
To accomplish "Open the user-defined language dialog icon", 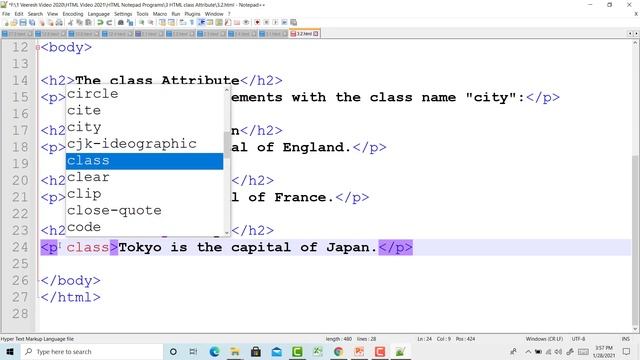I will coord(210,22).
